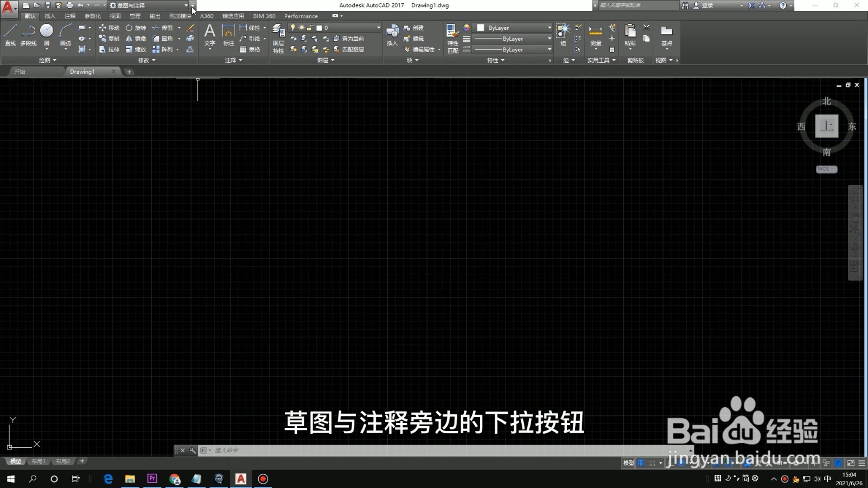Select the 直线 line drawing tool
This screenshot has width=868, height=488.
(10, 35)
